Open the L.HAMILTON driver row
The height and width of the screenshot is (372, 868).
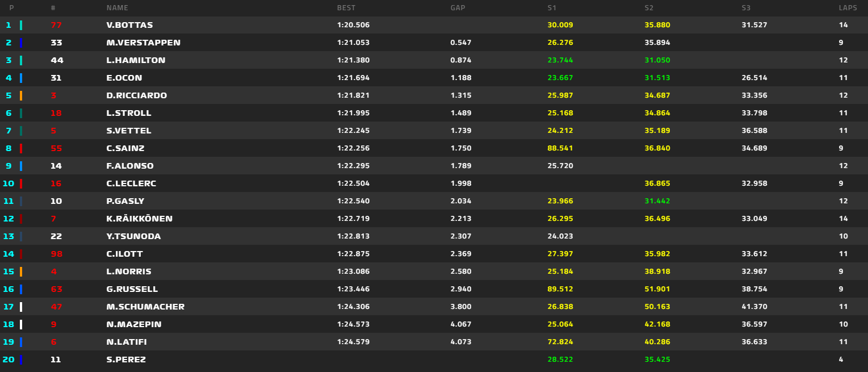136,60
